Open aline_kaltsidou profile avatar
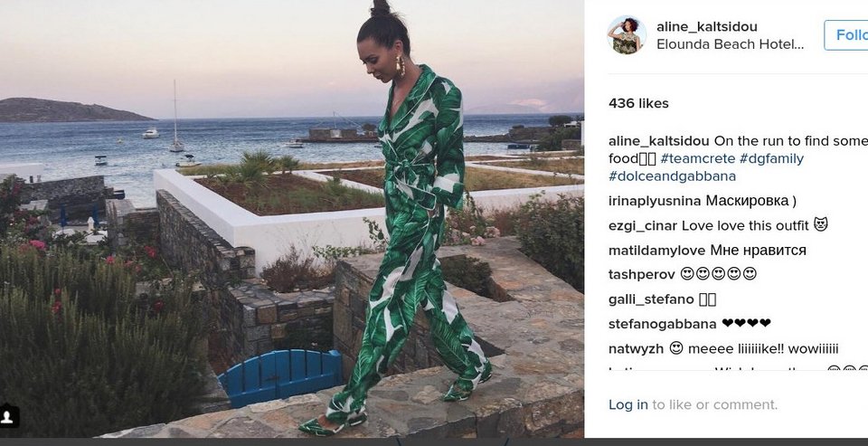868x446 pixels. click(x=627, y=35)
